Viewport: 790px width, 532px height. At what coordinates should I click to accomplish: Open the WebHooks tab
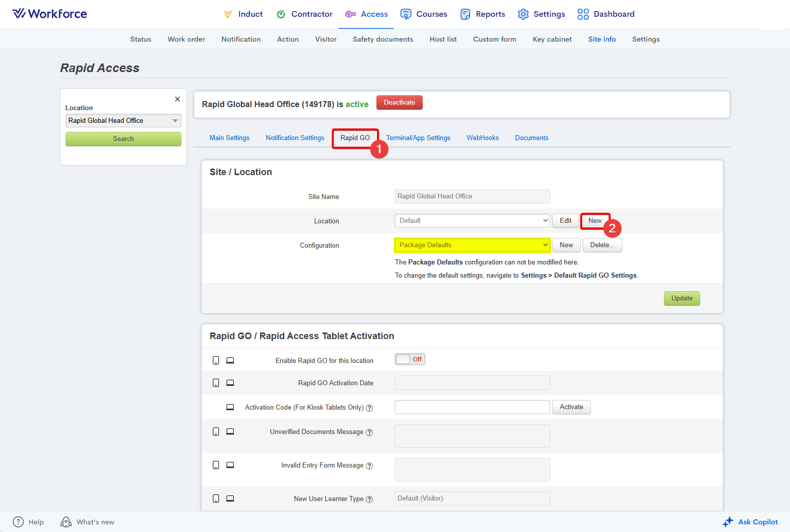pyautogui.click(x=483, y=138)
